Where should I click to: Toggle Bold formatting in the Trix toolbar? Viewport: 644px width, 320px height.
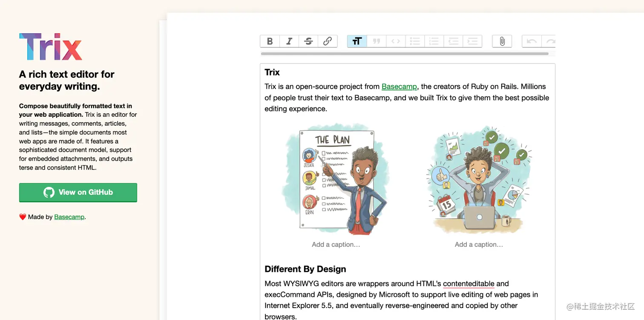tap(270, 41)
